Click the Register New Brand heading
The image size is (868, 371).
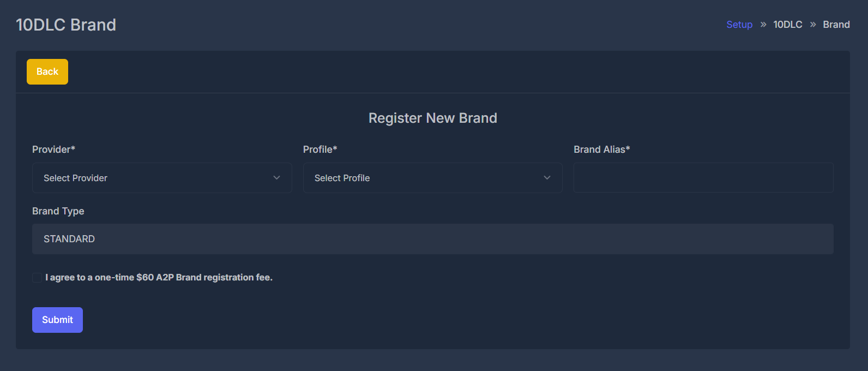point(432,117)
